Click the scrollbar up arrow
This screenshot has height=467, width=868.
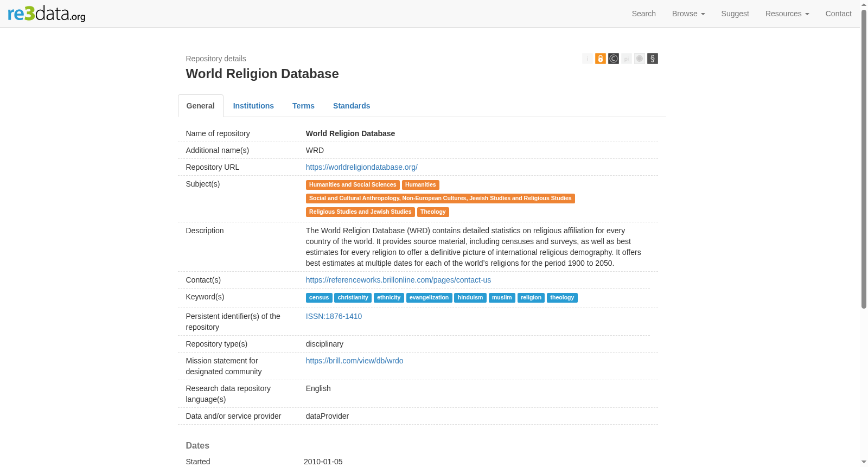tap(864, 4)
